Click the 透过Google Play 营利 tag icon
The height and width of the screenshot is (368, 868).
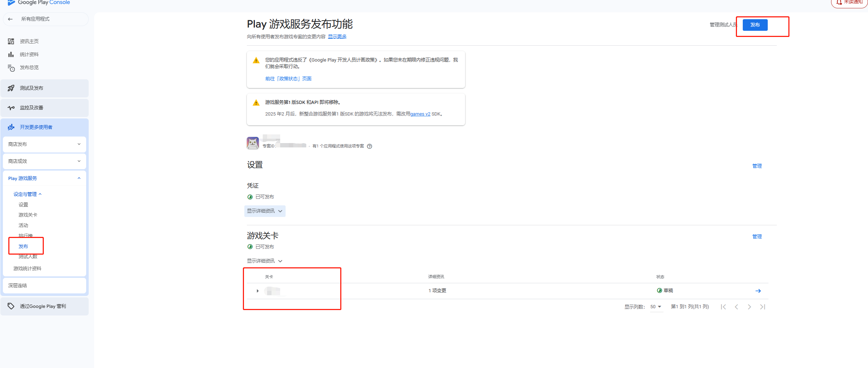click(11, 306)
